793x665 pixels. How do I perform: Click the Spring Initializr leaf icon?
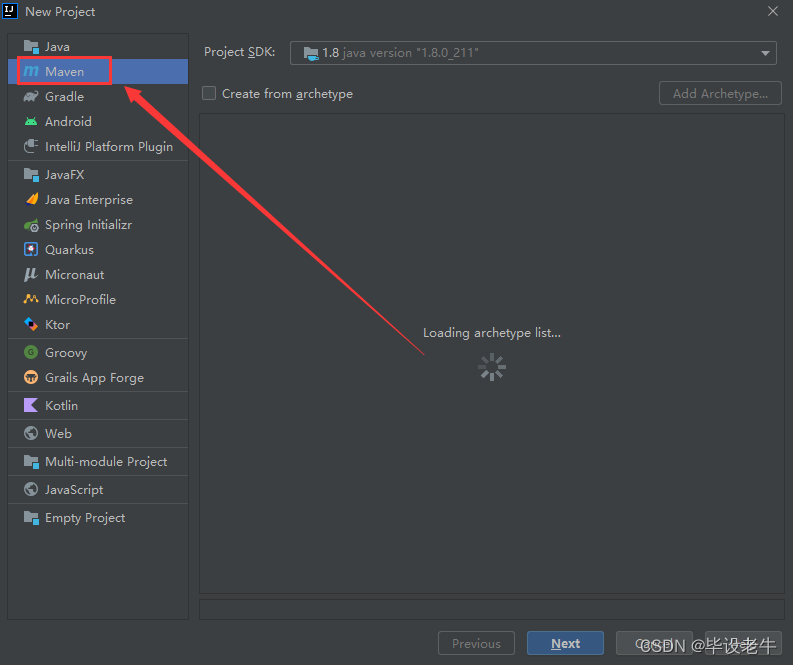(31, 225)
